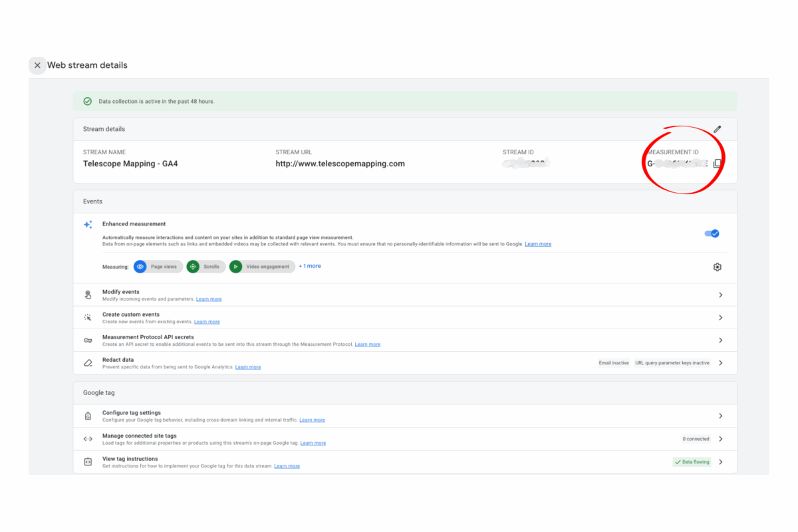798x532 pixels.
Task: Expand the Modify events row chevron
Action: coord(720,295)
